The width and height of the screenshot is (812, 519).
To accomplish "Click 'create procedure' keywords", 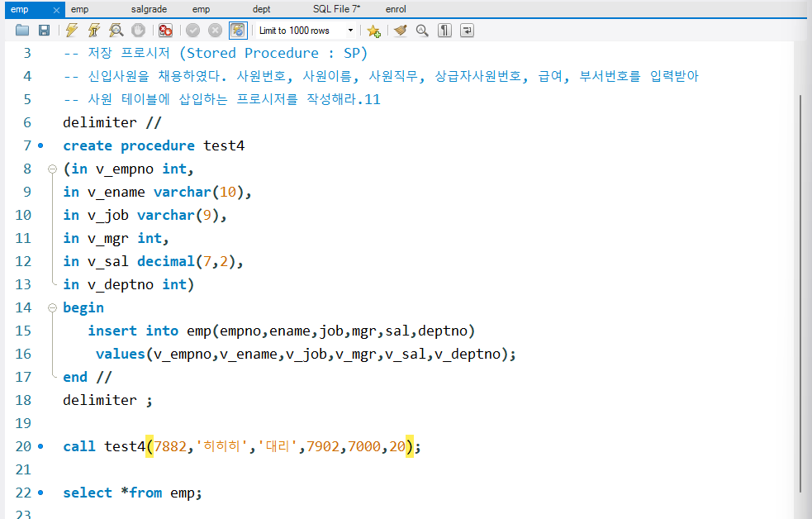I will [x=128, y=146].
